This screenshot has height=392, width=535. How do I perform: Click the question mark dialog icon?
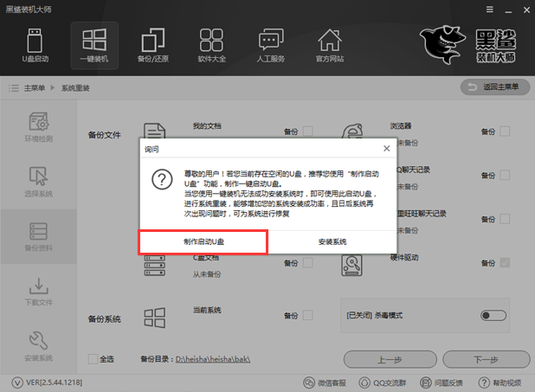[x=162, y=179]
